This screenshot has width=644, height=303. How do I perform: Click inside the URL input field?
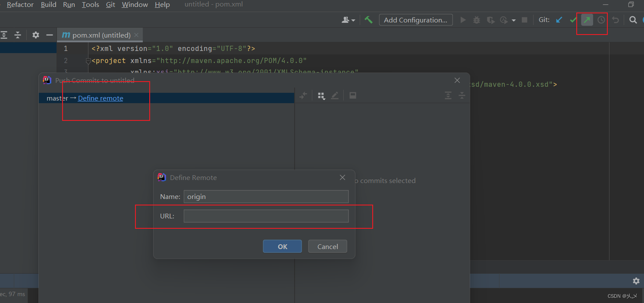[x=266, y=216]
